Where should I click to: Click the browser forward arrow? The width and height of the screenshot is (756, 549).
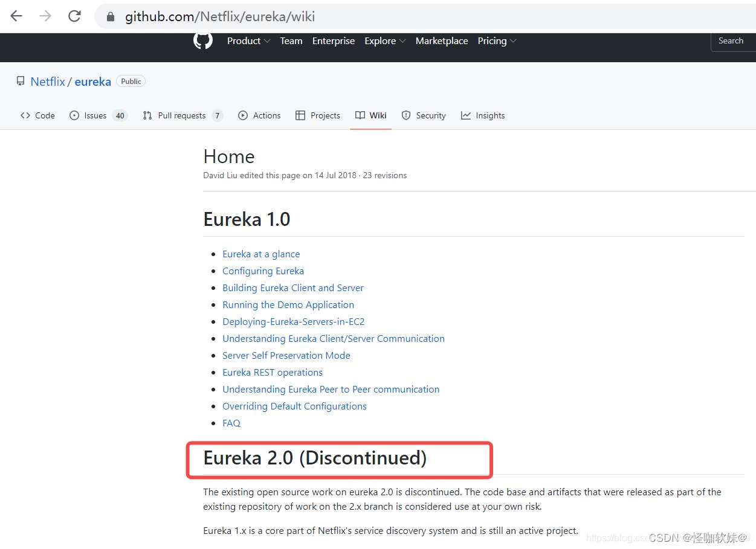tap(45, 16)
